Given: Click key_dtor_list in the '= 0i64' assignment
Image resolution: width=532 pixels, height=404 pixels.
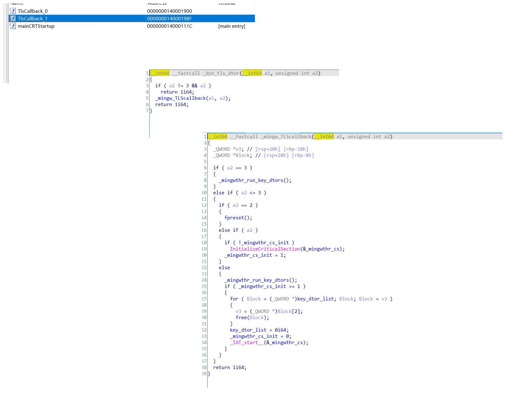Looking at the screenshot, I should pos(248,330).
